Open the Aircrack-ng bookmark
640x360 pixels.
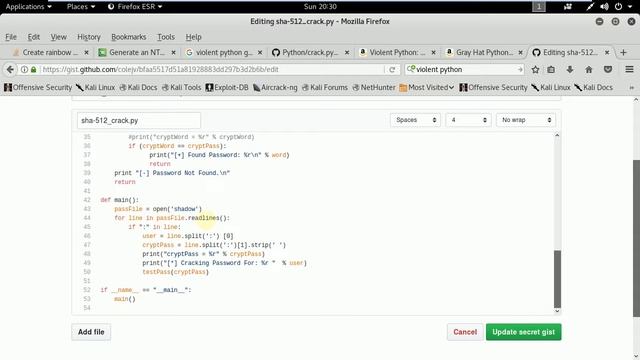coord(275,87)
